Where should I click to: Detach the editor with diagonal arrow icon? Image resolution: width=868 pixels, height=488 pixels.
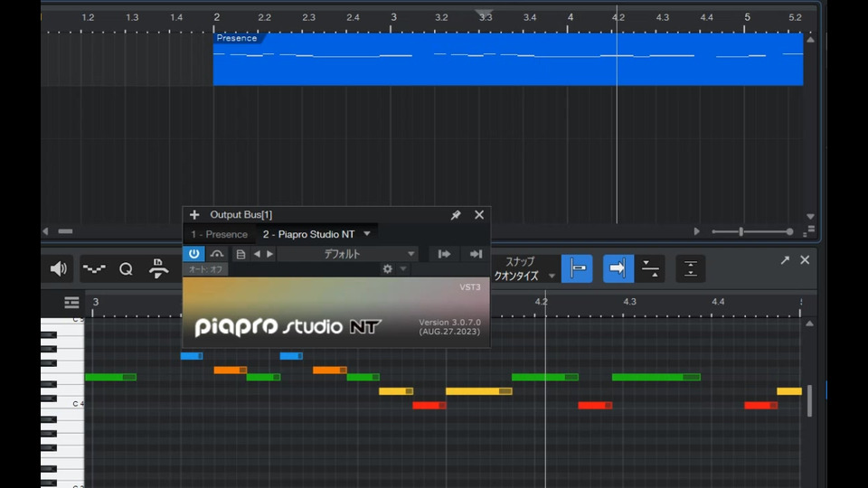coord(785,260)
